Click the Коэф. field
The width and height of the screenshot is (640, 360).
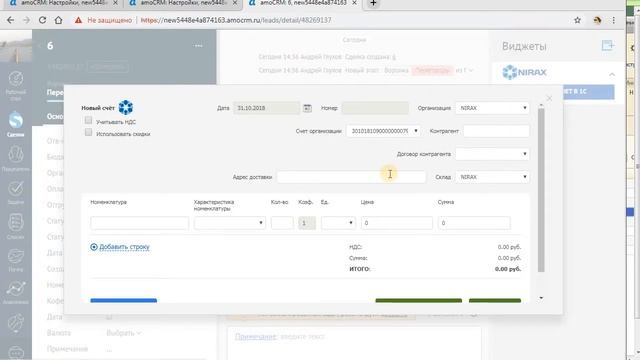click(307, 223)
